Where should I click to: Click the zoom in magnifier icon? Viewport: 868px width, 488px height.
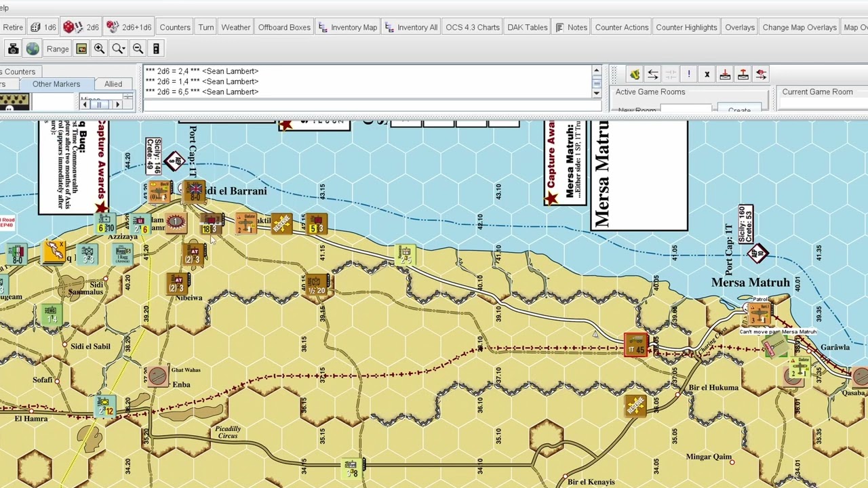coord(99,49)
